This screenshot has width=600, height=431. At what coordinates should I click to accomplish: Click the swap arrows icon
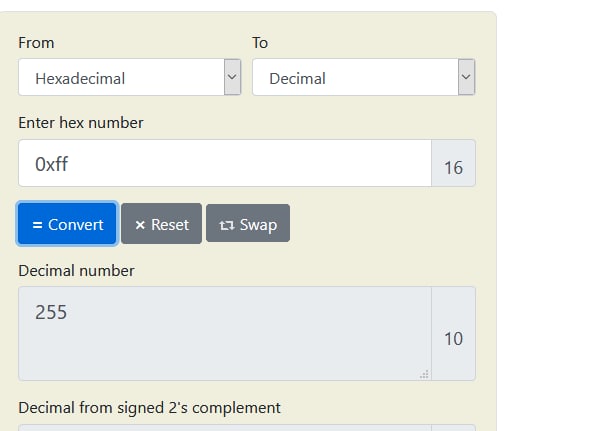227,225
